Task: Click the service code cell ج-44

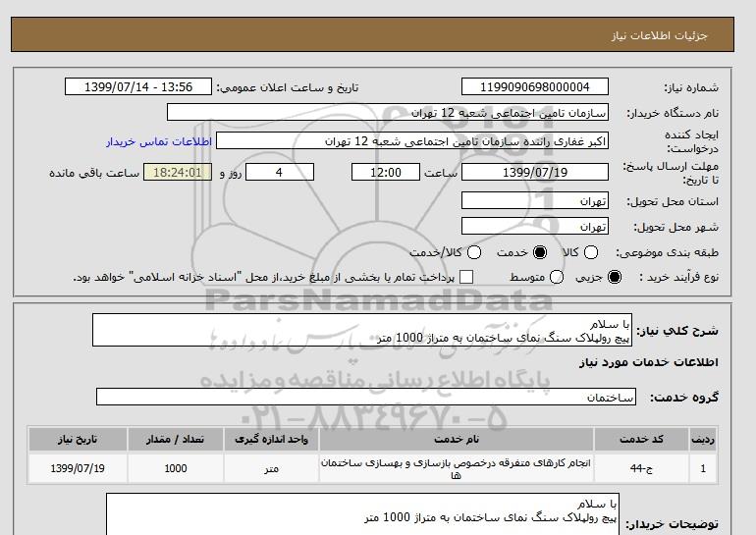Action: click(x=641, y=468)
